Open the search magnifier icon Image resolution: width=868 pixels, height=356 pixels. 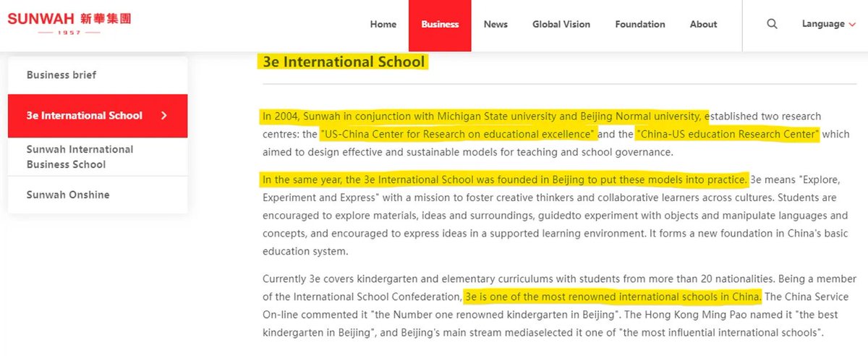tap(772, 24)
